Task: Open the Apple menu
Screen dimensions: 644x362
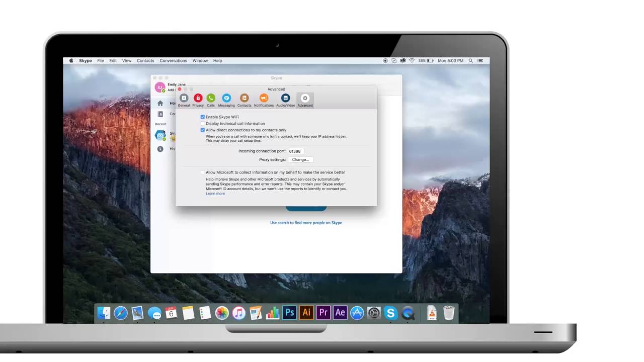Action: coord(71,60)
